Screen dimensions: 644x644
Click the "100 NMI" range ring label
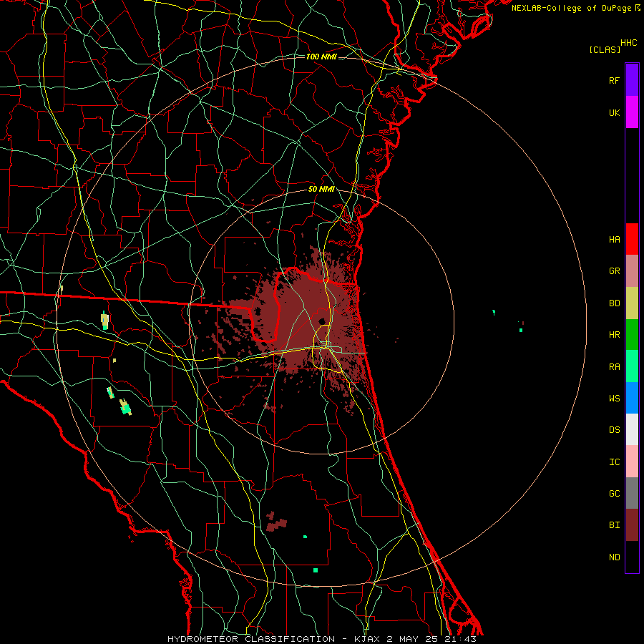click(321, 57)
